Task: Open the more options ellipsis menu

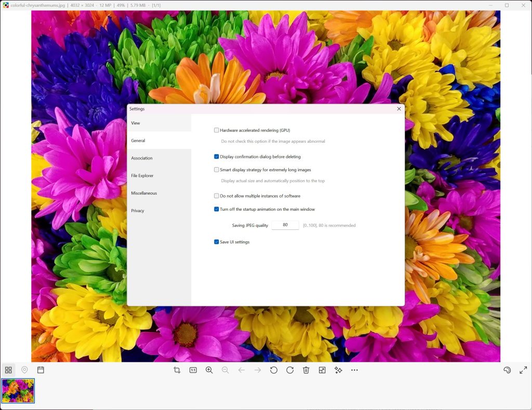Action: pos(354,370)
